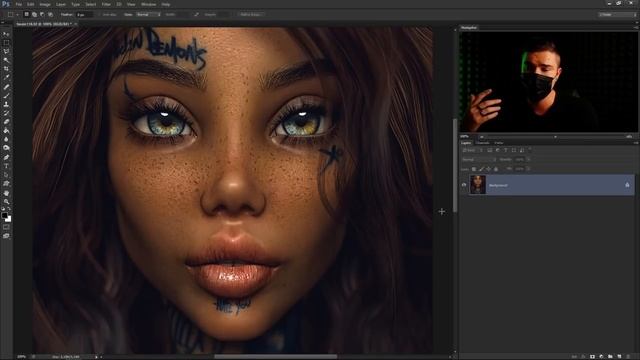Select the Dodge tool
This screenshot has height=360, width=640.
tap(6, 148)
